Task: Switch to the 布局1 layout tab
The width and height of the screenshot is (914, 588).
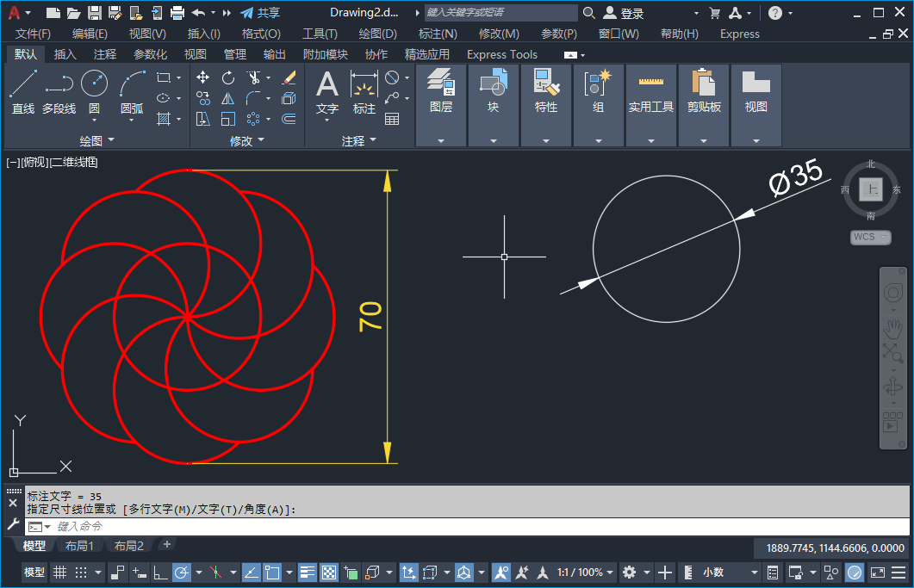Action: click(79, 546)
